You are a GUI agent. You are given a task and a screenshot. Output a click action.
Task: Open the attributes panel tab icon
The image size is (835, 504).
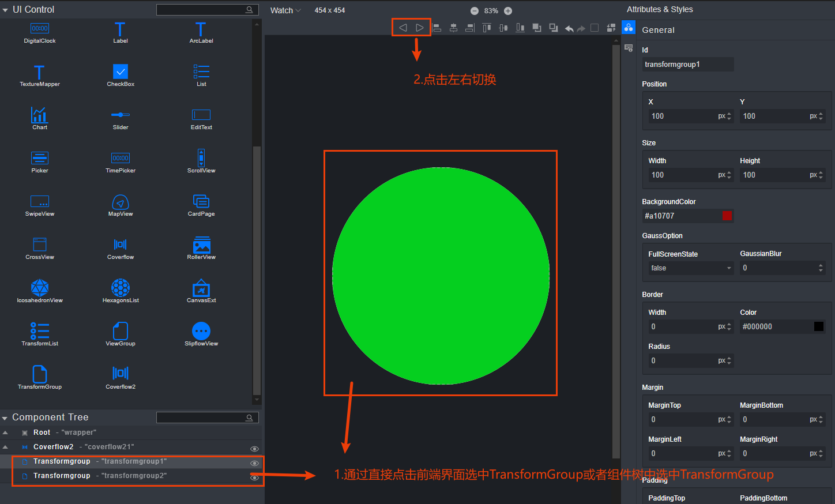629,27
